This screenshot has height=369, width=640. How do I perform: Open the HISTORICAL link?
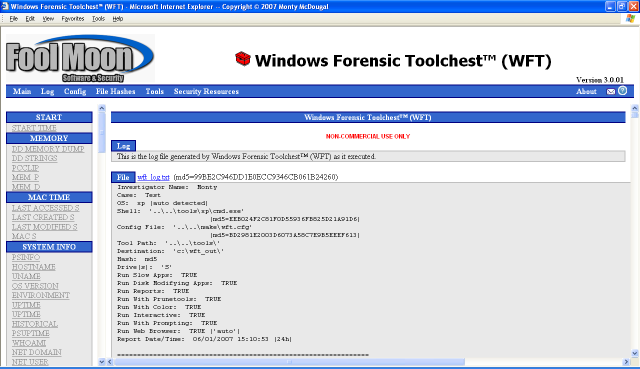tap(35, 324)
